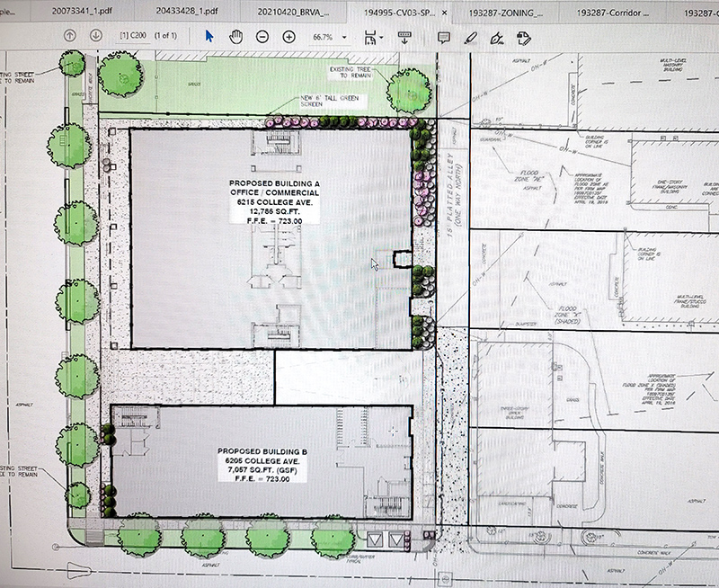Go to next page with down arrow
The image size is (719, 588).
[x=96, y=35]
